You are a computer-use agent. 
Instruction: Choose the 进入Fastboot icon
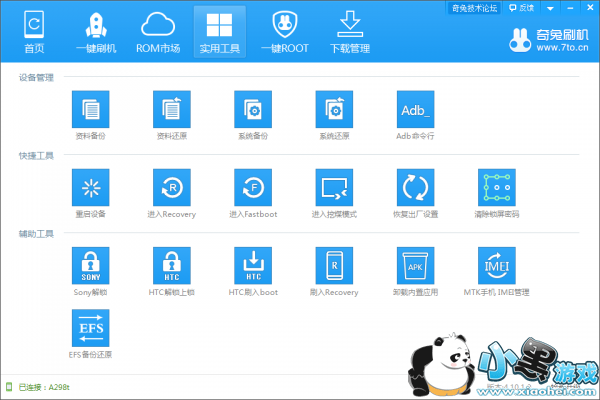click(x=253, y=187)
